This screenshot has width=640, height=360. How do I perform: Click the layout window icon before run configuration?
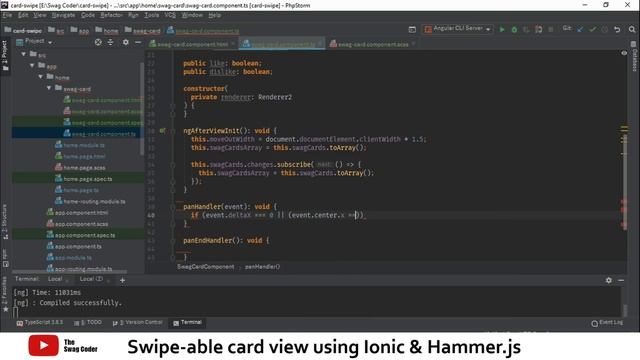(x=412, y=29)
